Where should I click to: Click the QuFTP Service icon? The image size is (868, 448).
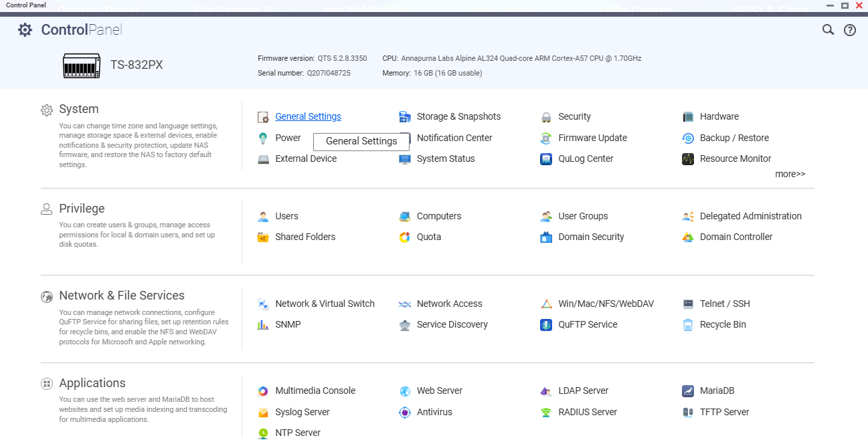pos(546,325)
